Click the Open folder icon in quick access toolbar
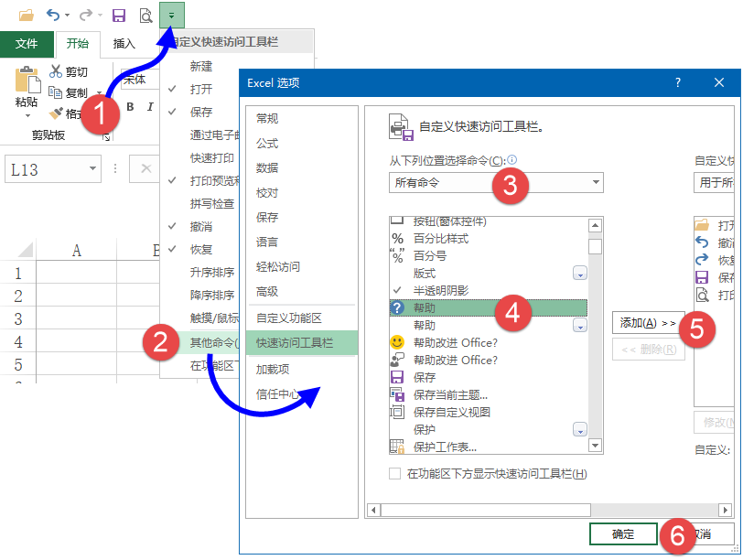This screenshot has height=560, width=743. (x=26, y=16)
